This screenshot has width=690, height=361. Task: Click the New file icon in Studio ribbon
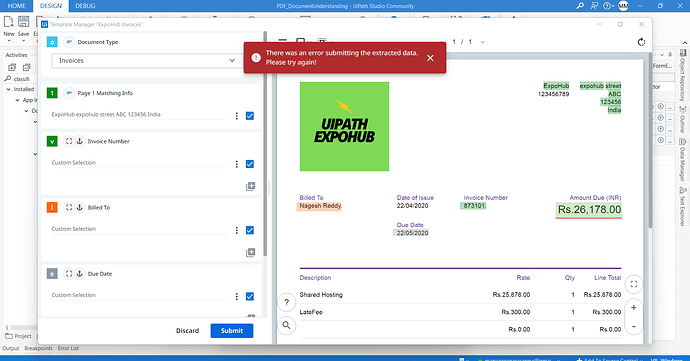point(9,21)
